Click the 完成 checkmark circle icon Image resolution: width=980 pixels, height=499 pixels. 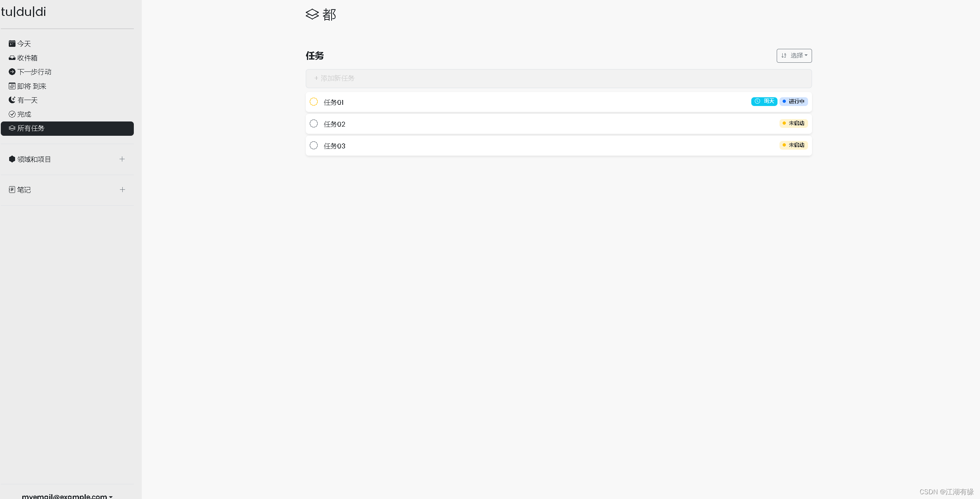12,114
